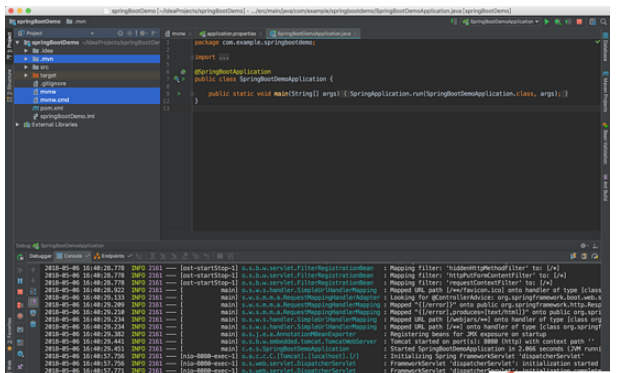Open Debug panel settings gear
This screenshot has width=624, height=373.
click(584, 246)
